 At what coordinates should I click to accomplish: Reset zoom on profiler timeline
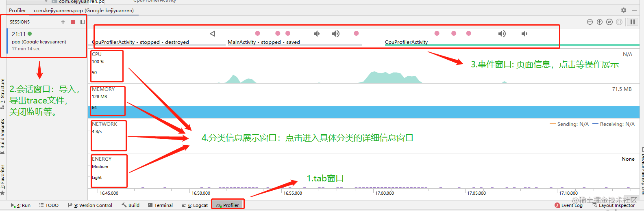(609, 22)
